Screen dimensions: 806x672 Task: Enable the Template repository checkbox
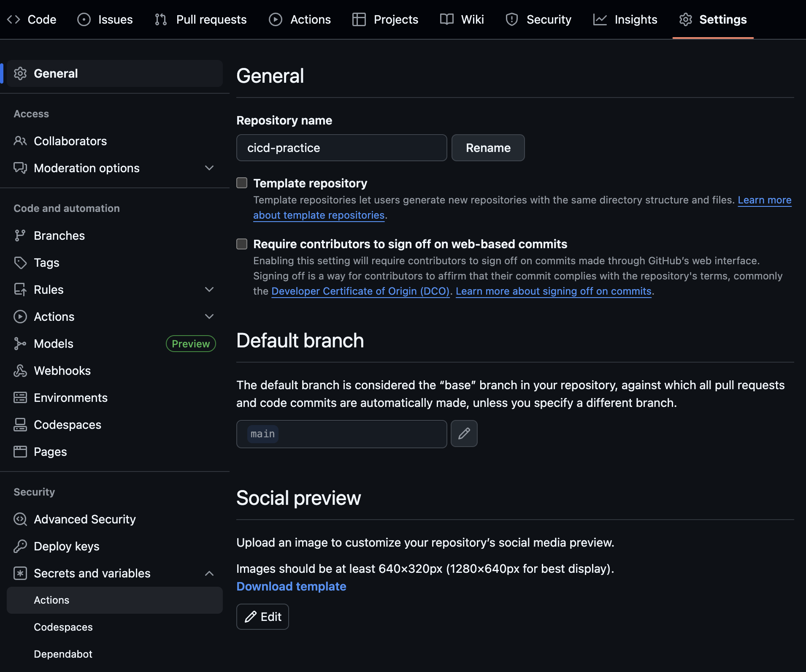(x=242, y=183)
